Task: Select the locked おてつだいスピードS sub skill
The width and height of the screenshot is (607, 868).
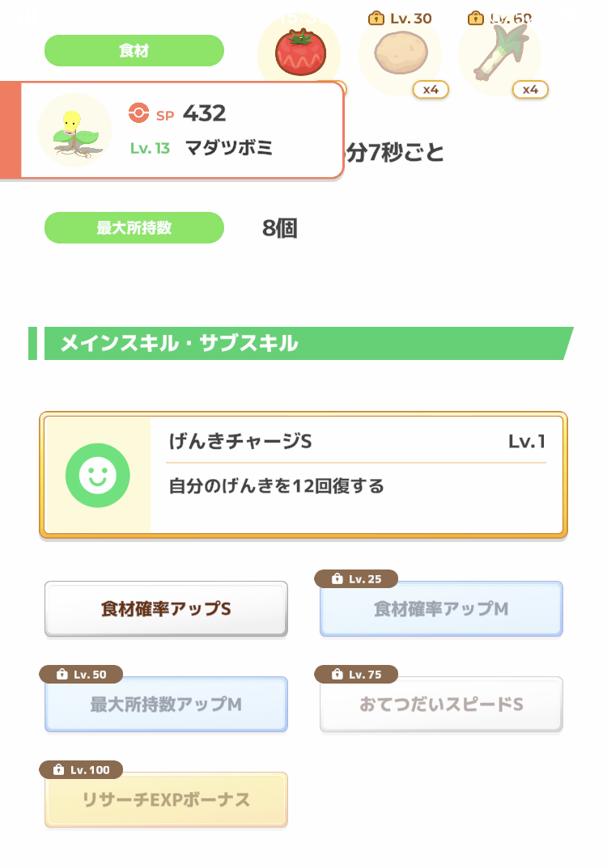Action: point(441,705)
